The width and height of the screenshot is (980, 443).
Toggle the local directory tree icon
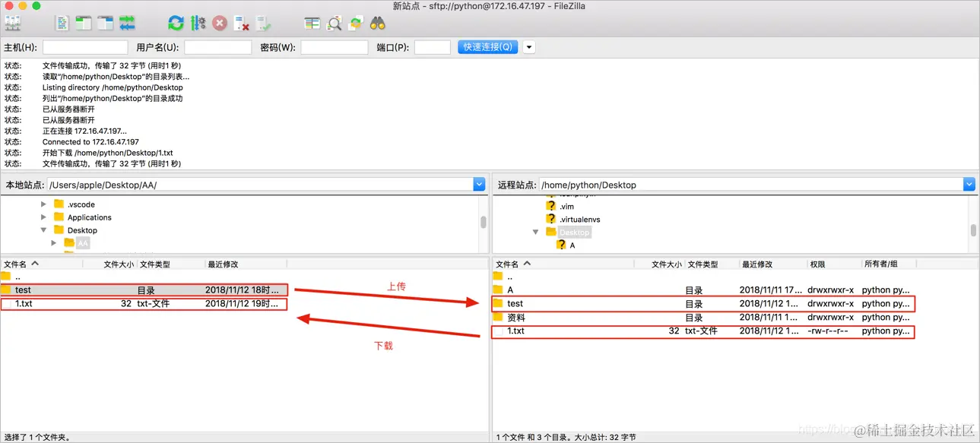[83, 24]
